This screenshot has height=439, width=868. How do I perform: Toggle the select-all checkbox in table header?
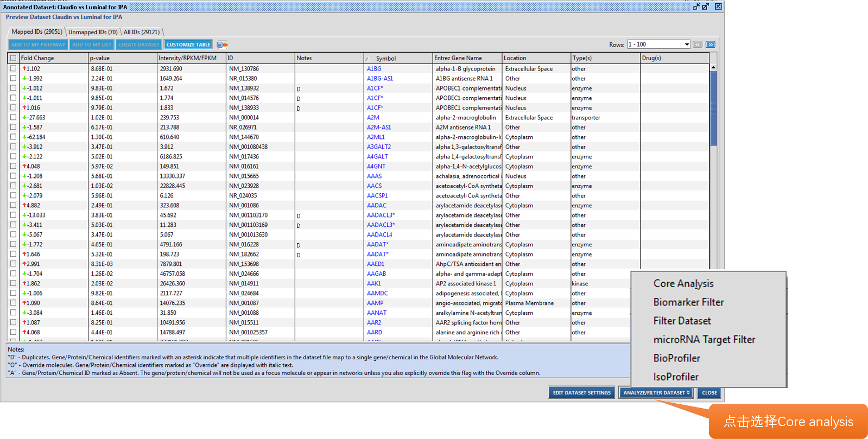[x=13, y=58]
